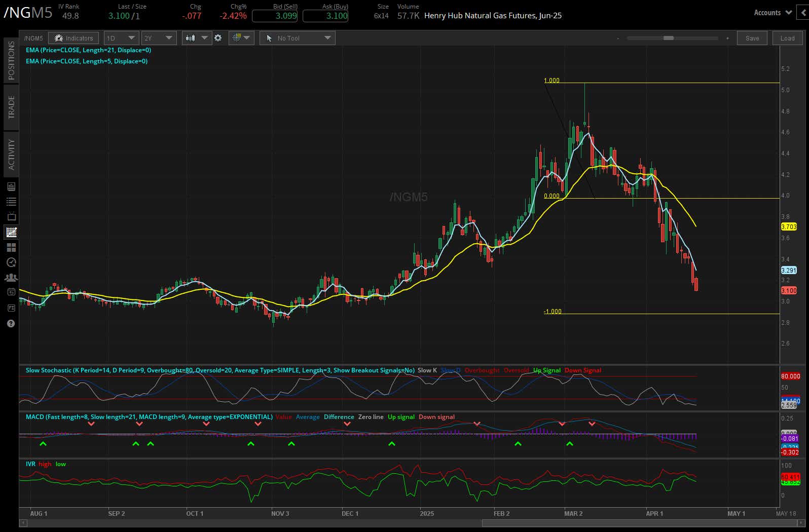Open the No Tool drawing dropdown
This screenshot has width=809, height=532.
pyautogui.click(x=298, y=38)
